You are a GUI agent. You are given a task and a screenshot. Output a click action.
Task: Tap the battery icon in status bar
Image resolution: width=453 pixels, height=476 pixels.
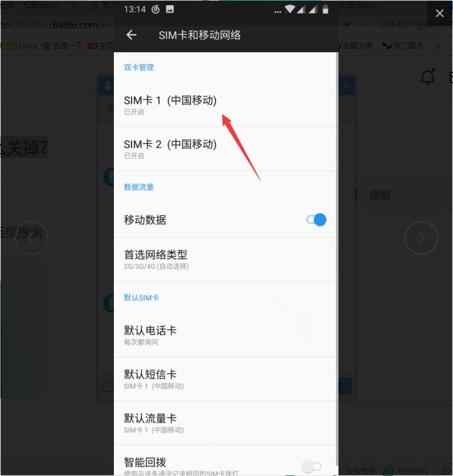tap(325, 9)
